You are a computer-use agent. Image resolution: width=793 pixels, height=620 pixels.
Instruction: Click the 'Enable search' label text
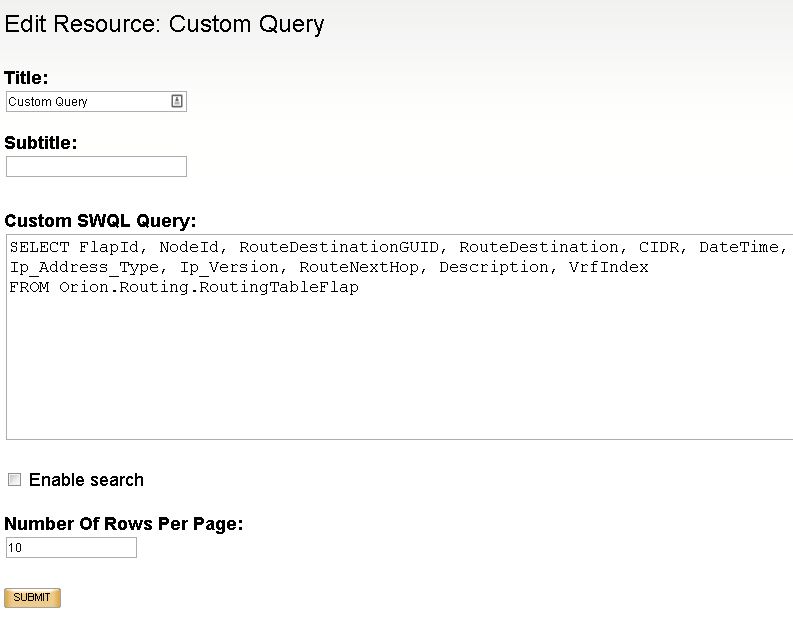[x=86, y=479]
